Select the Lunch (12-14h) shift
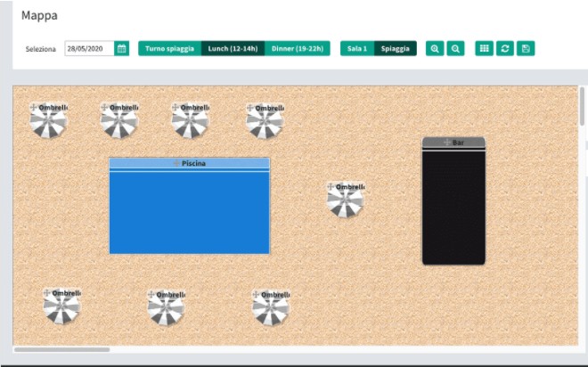 (233, 49)
